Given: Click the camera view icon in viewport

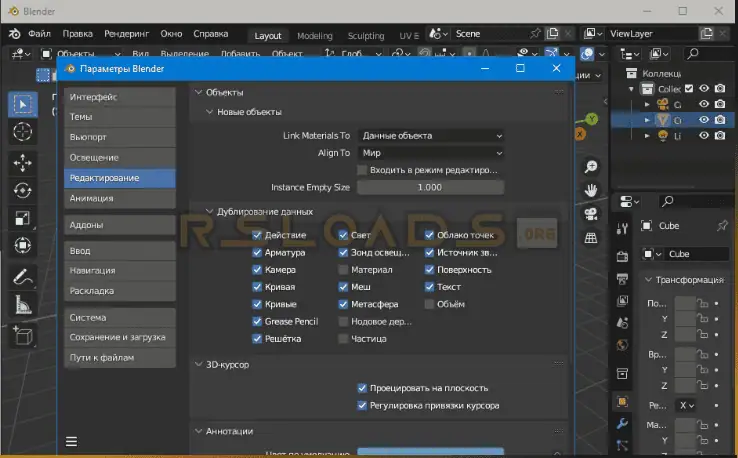Looking at the screenshot, I should tap(591, 213).
